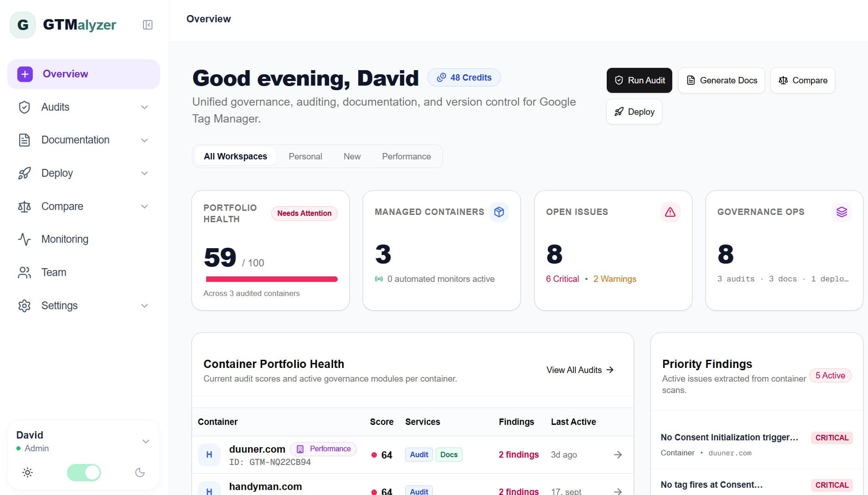This screenshot has height=495, width=868.
Task: Open the 2 findings link for duuner.com
Action: 518,454
